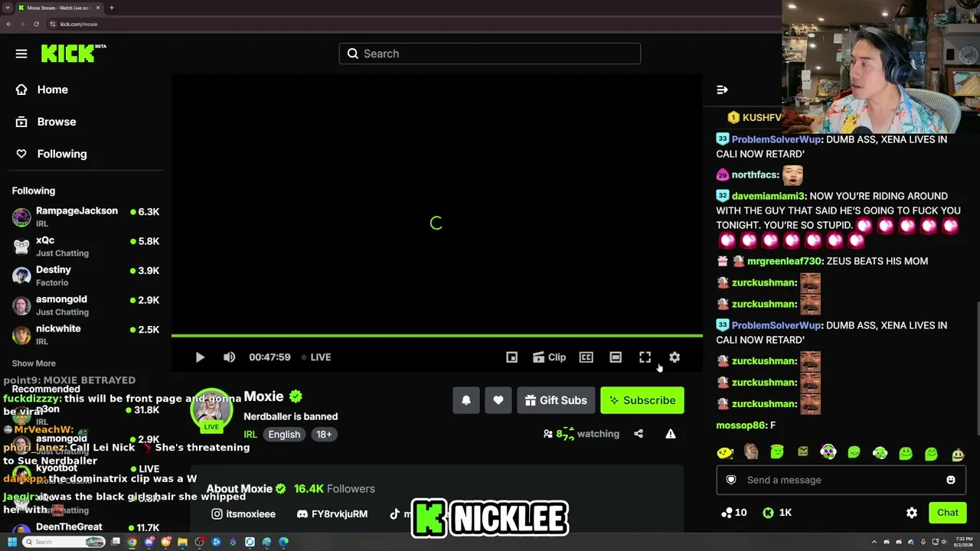The width and height of the screenshot is (980, 551).
Task: Jump to LIVE in the player
Action: [x=316, y=357]
